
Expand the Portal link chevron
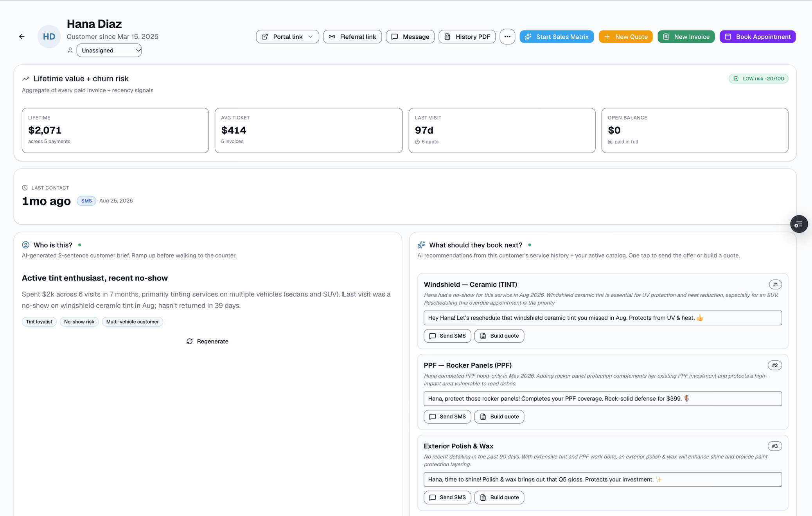[311, 37]
